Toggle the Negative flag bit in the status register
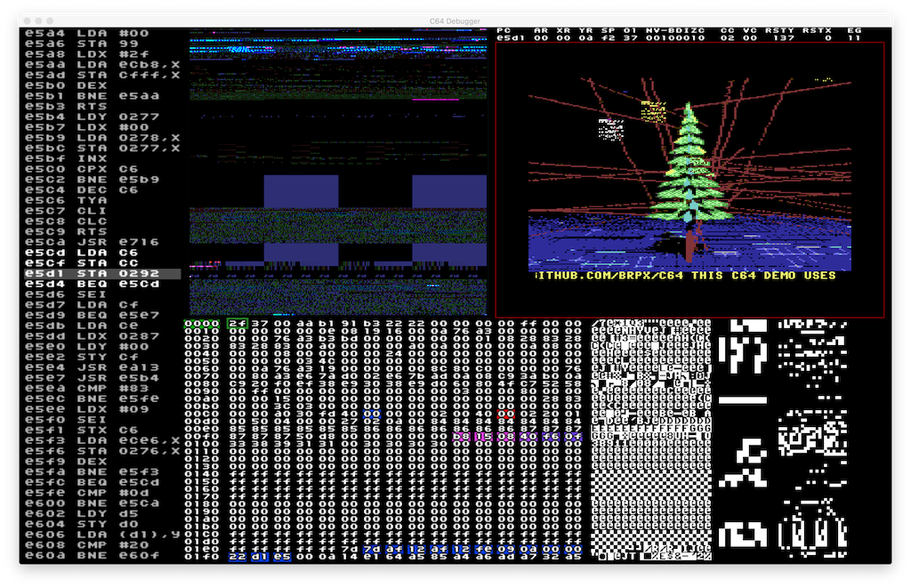The width and height of the screenshot is (911, 588). pyautogui.click(x=649, y=38)
